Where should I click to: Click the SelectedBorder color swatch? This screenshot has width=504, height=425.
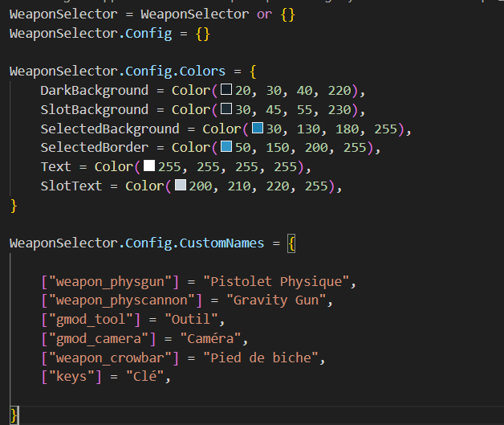[226, 148]
